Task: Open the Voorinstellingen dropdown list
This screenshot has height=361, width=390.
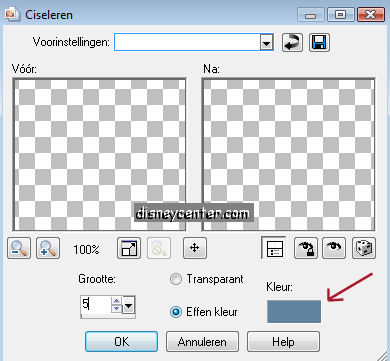Action: click(x=266, y=43)
